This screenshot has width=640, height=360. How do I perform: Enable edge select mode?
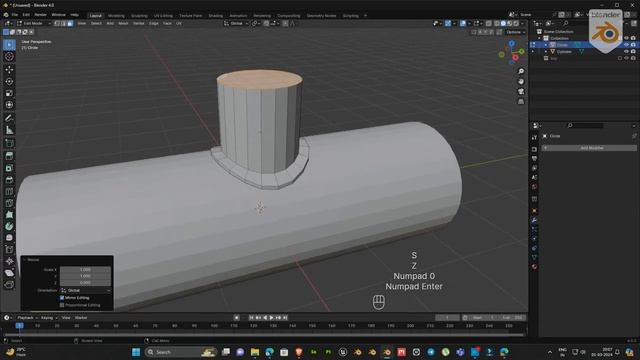coord(64,24)
